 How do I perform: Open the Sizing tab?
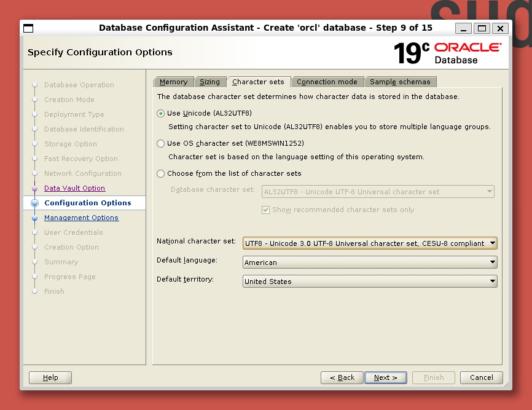point(209,82)
